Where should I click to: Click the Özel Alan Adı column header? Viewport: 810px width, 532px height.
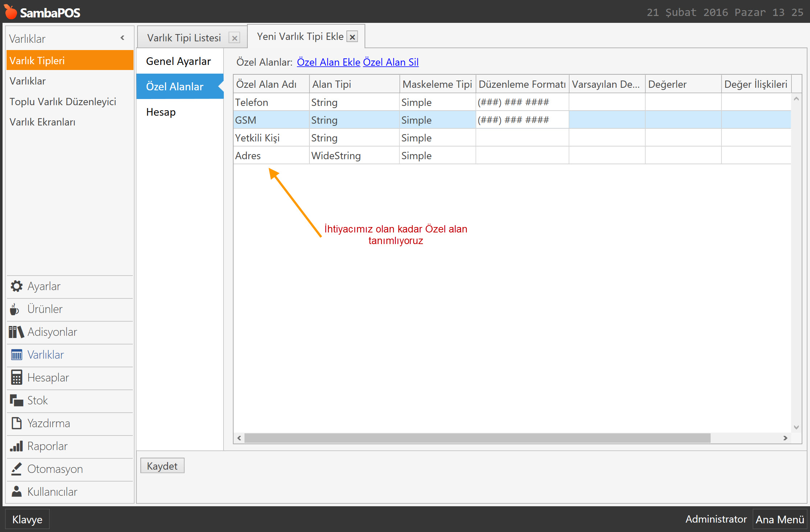[x=271, y=84]
